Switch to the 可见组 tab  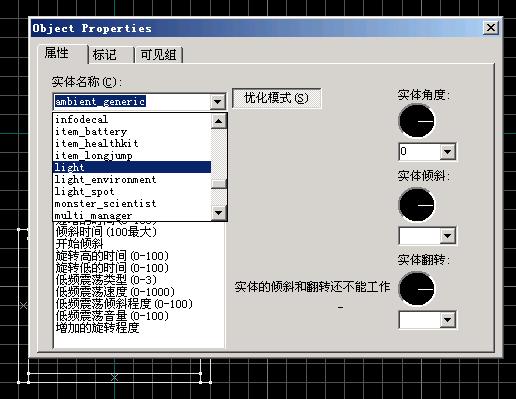[158, 55]
